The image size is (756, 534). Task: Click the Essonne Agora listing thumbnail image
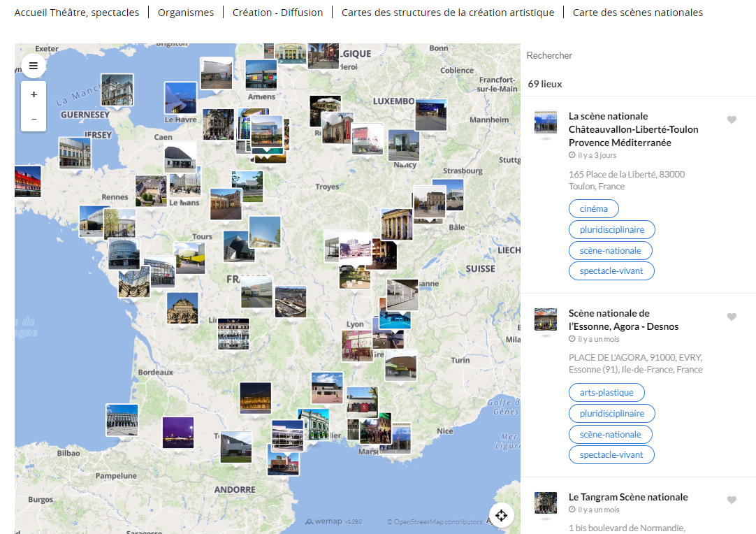tap(546, 319)
